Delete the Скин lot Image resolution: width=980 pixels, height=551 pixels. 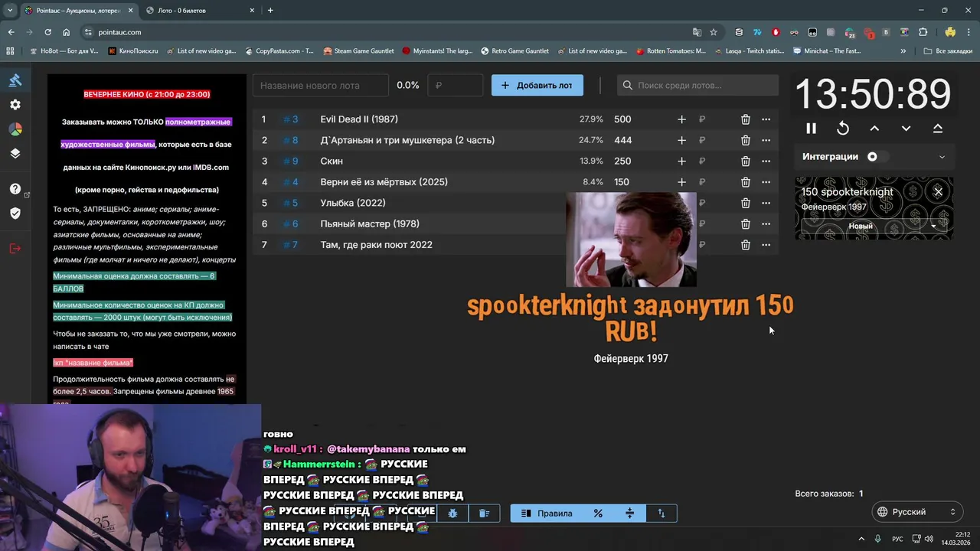(745, 161)
